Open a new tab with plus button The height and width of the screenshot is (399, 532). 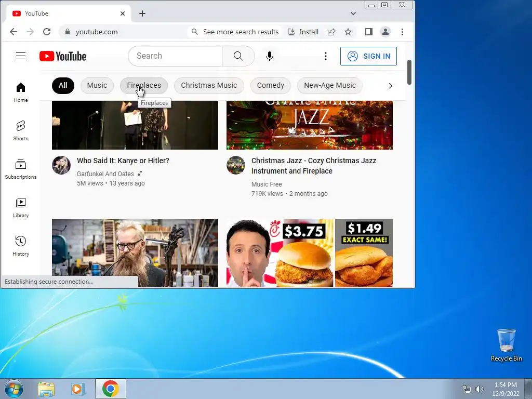[142, 14]
